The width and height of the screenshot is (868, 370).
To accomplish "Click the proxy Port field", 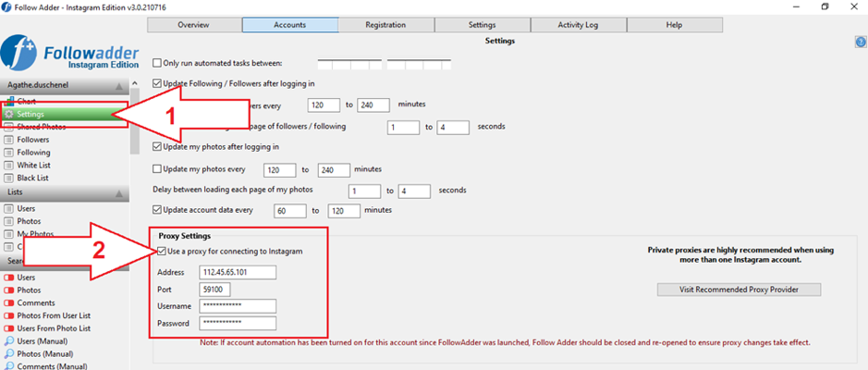I will coord(214,290).
